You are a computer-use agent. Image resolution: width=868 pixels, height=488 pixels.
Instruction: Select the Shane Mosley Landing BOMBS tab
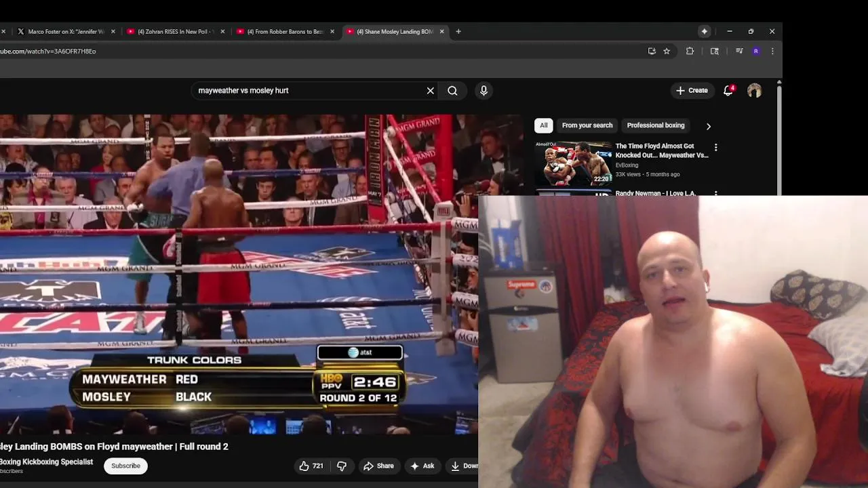point(395,31)
